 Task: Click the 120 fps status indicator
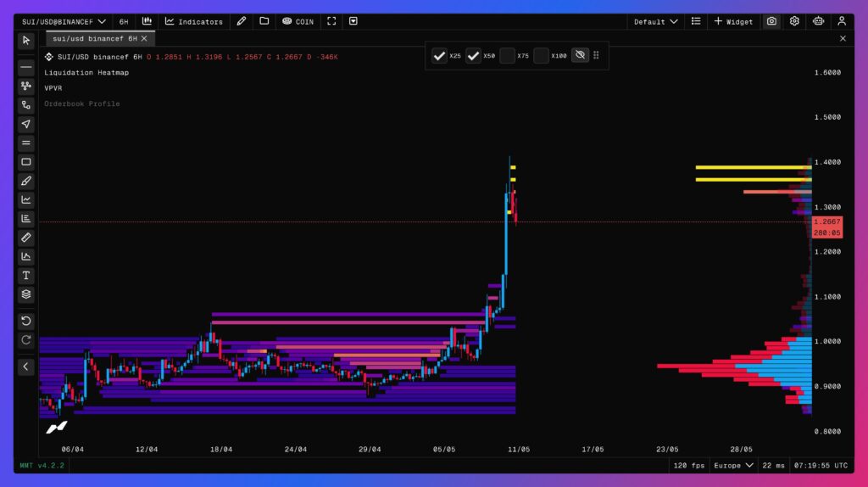tap(688, 466)
